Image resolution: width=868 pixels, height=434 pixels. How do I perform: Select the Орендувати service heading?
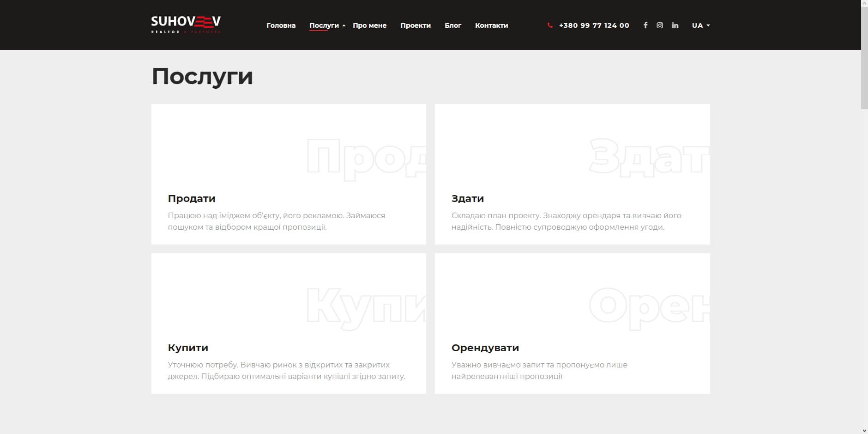tap(485, 348)
